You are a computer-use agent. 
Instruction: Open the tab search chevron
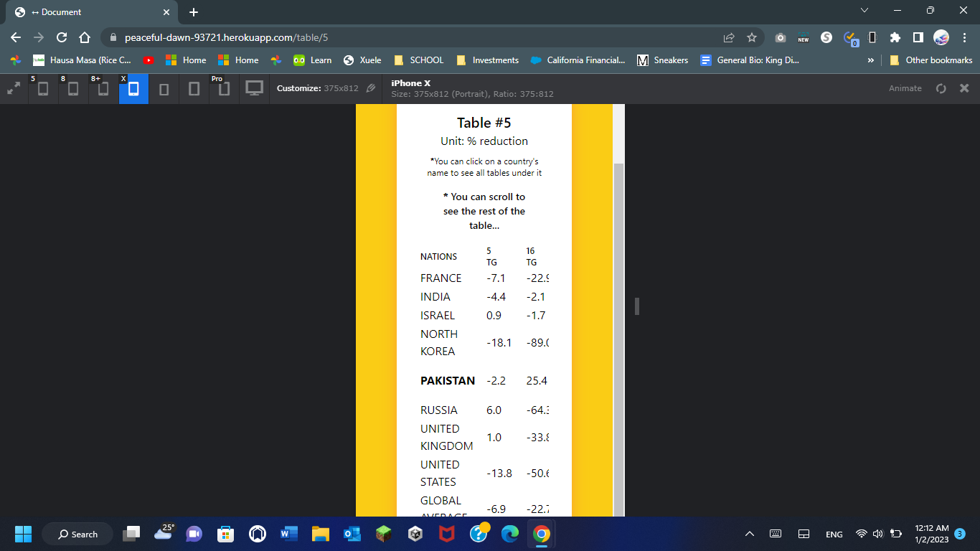coord(864,11)
